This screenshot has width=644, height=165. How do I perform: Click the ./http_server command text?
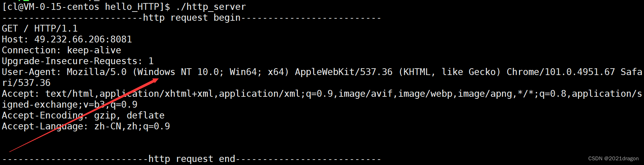pyautogui.click(x=211, y=7)
